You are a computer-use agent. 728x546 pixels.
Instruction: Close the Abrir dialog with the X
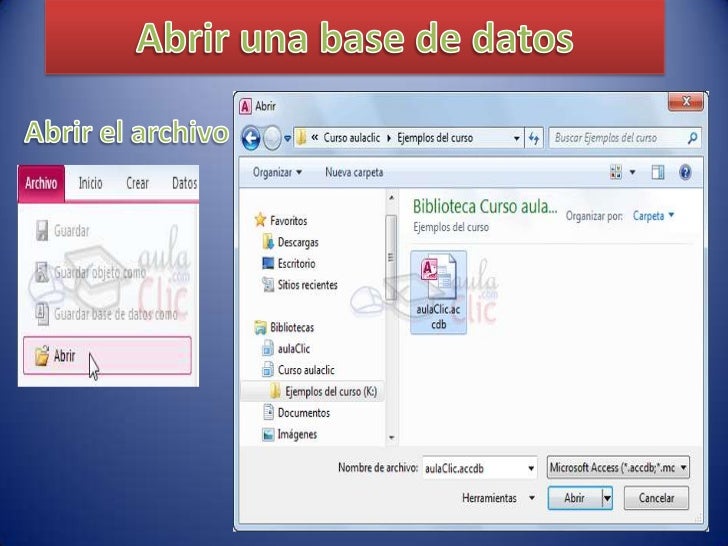pos(686,101)
